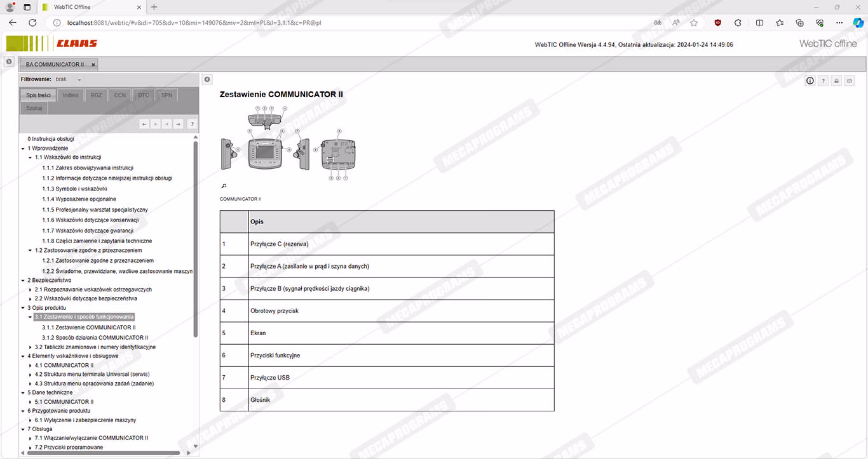This screenshot has width=868, height=459.
Task: Open 3.1.1 Zestawienie COMMUNICATOR II
Action: pyautogui.click(x=89, y=328)
